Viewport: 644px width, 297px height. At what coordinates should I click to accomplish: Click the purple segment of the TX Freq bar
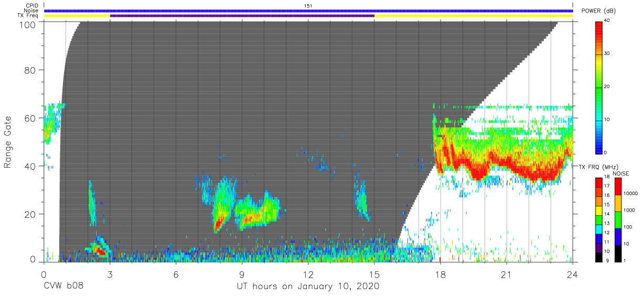242,16
